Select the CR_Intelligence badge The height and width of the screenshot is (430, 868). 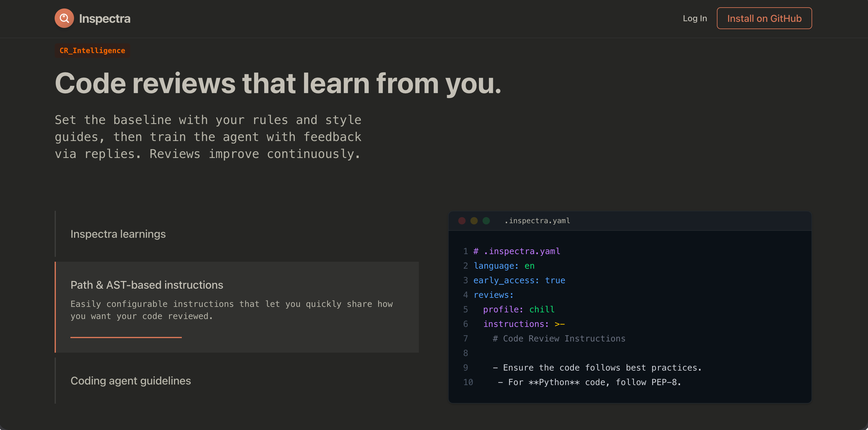pos(92,51)
